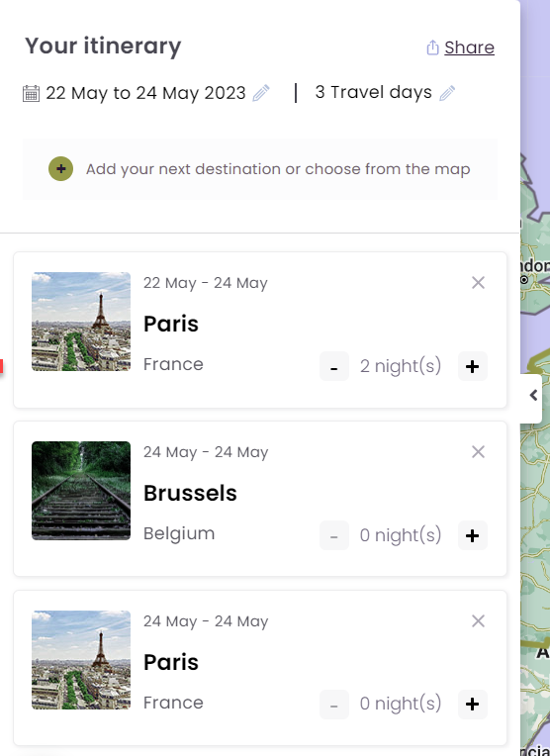Edit travel days with pencil icon
The width and height of the screenshot is (550, 756).
click(x=447, y=93)
